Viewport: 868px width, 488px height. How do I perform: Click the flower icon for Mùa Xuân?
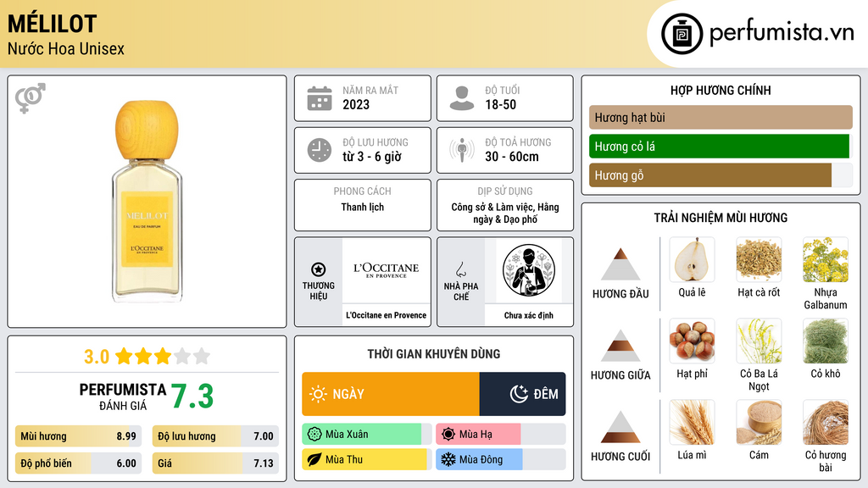tap(314, 435)
